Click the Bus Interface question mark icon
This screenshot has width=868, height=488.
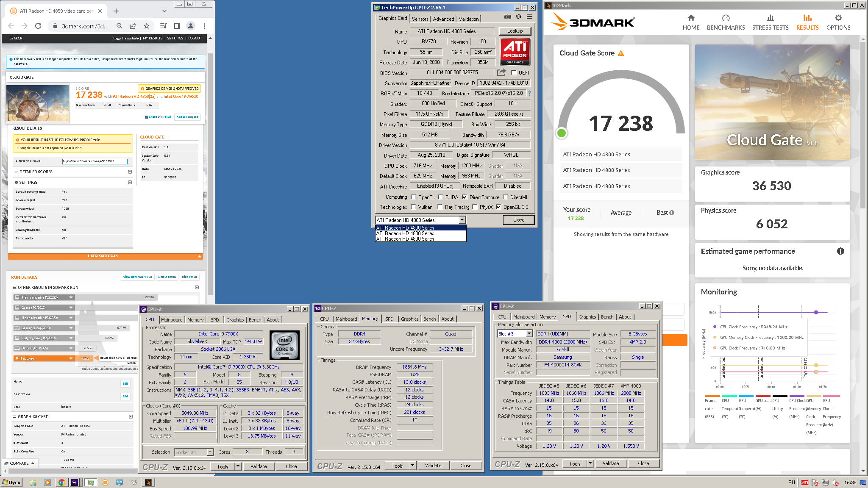[x=529, y=93]
